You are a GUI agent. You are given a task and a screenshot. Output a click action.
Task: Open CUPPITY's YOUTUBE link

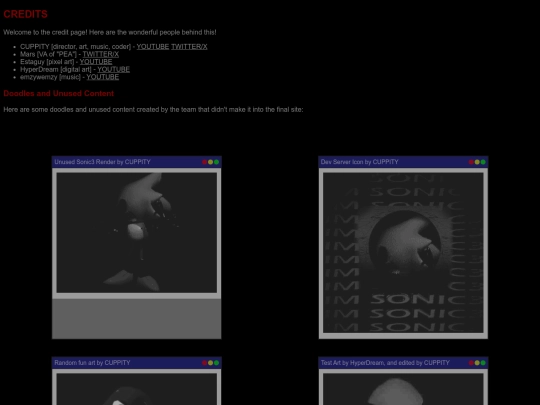[153, 46]
